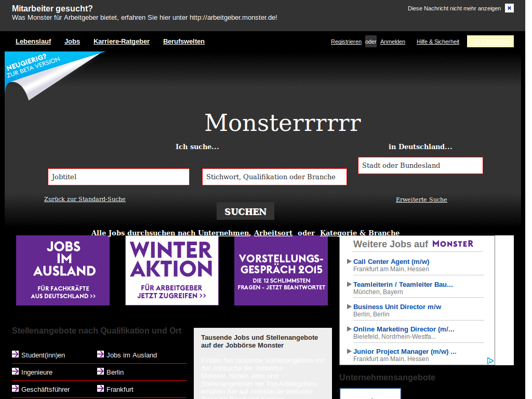Open the Student(inn)en link

43,355
